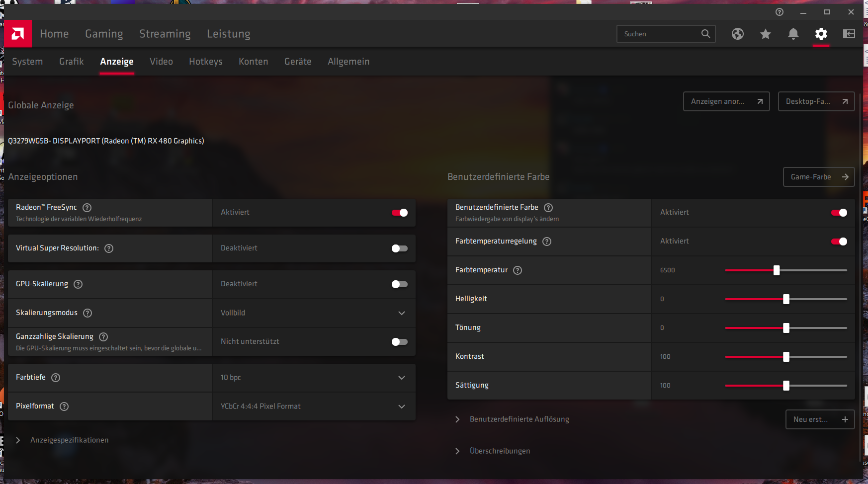Open Farbtiefe dropdown showing 10 bpc

(x=314, y=378)
